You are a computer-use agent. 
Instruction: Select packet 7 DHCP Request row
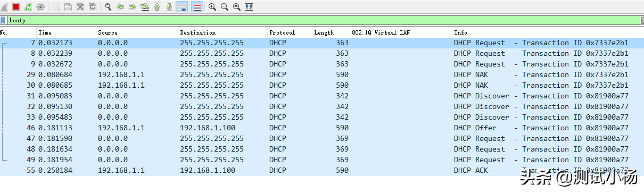click(x=322, y=43)
